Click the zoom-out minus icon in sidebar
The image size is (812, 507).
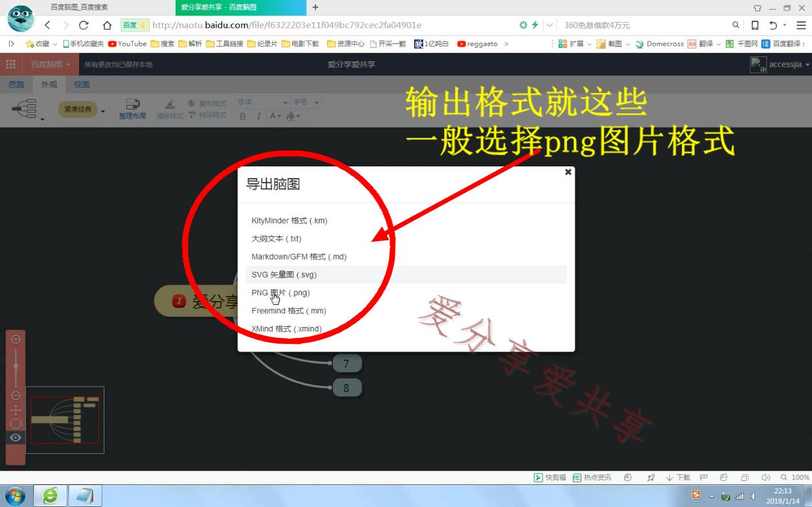pyautogui.click(x=17, y=394)
